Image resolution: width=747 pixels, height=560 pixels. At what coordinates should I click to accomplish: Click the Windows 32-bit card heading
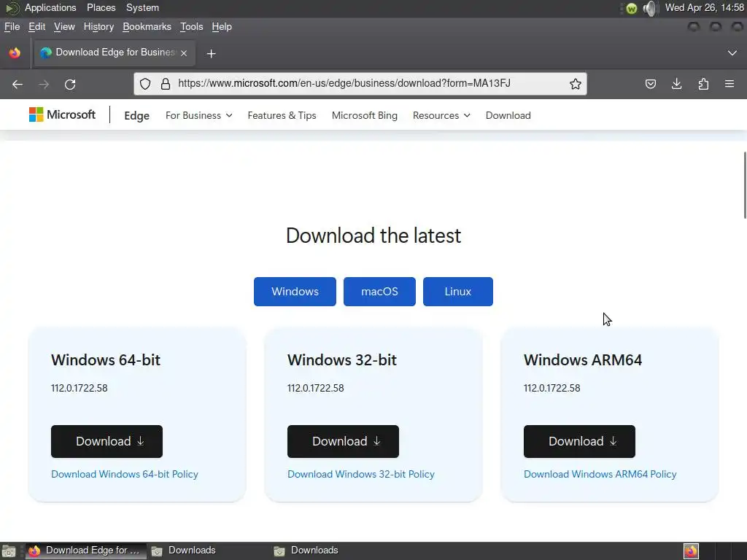click(342, 359)
